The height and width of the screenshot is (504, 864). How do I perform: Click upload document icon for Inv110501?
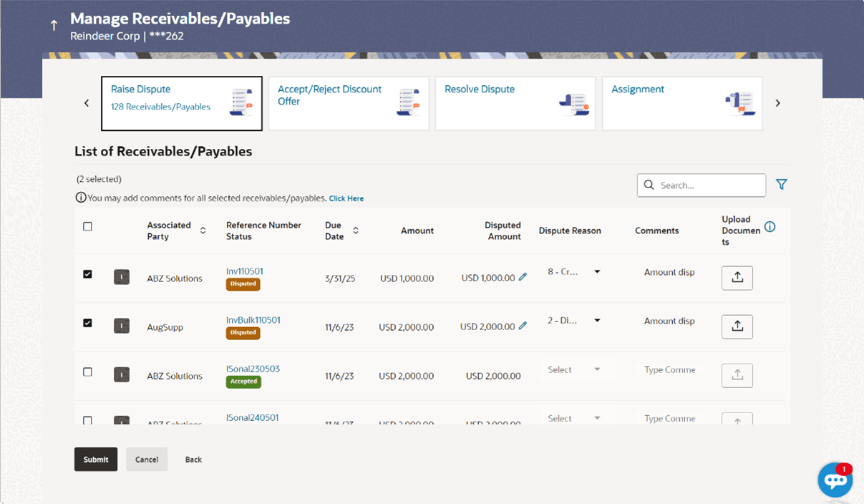click(737, 278)
